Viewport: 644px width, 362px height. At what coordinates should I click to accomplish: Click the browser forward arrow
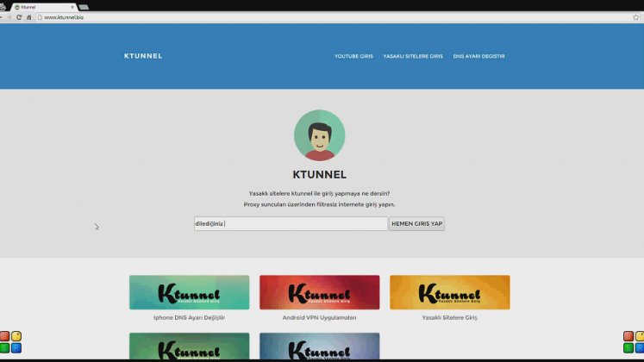click(9, 17)
